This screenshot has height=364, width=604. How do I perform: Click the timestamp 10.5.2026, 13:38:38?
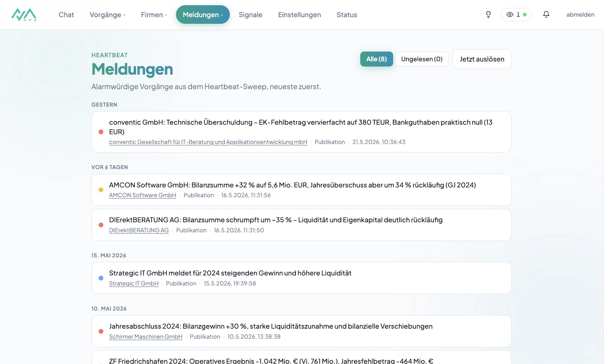coord(254,337)
